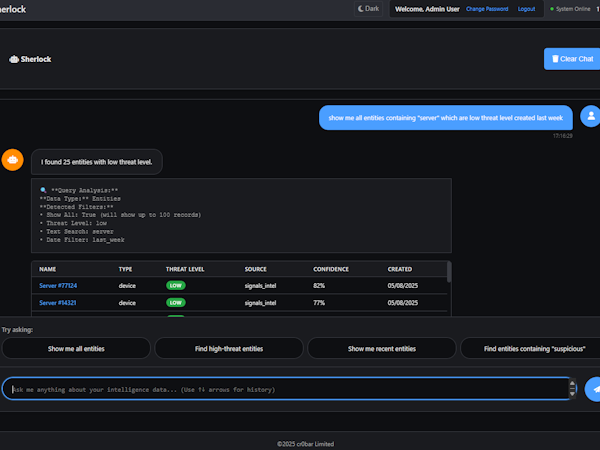Click the Clear Chat button
Screen dimensions: 600x450
pyautogui.click(x=572, y=59)
